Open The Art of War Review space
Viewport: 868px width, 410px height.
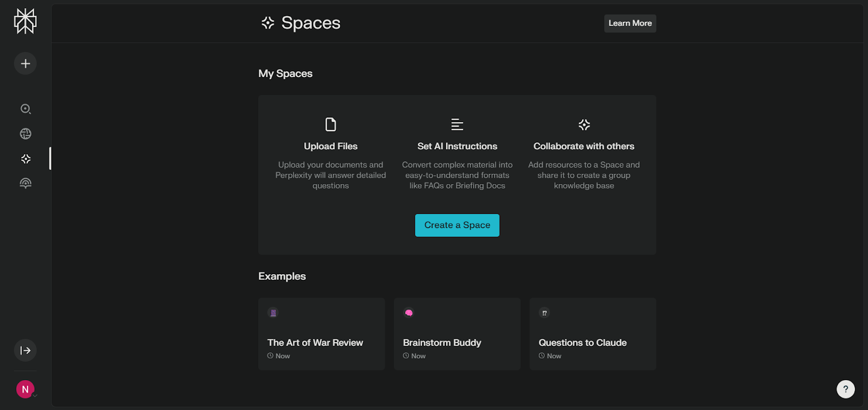click(x=322, y=334)
